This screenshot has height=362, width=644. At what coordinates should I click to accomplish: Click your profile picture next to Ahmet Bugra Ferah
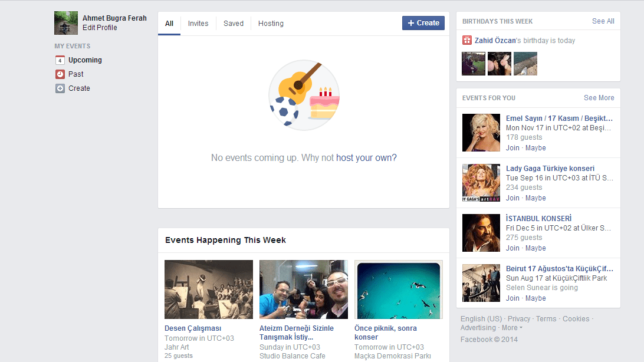pyautogui.click(x=65, y=22)
